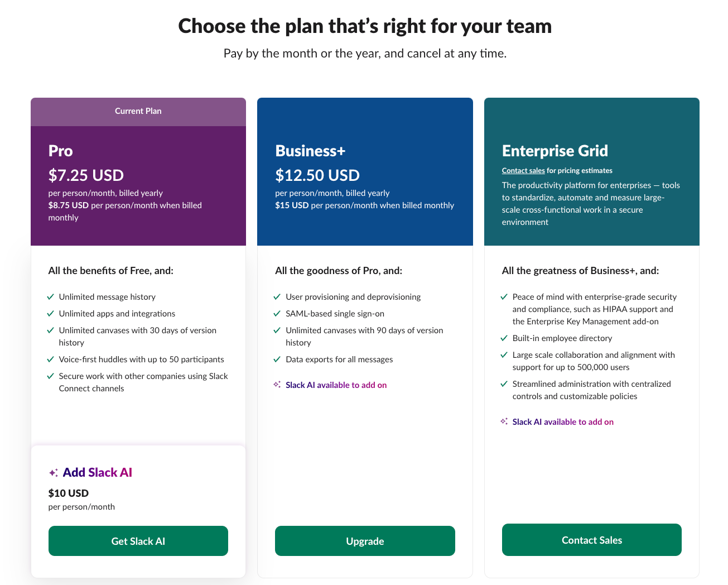The height and width of the screenshot is (585, 728).
Task: Click the sparkle icon in Business+ Slack AI line
Action: [x=277, y=385]
